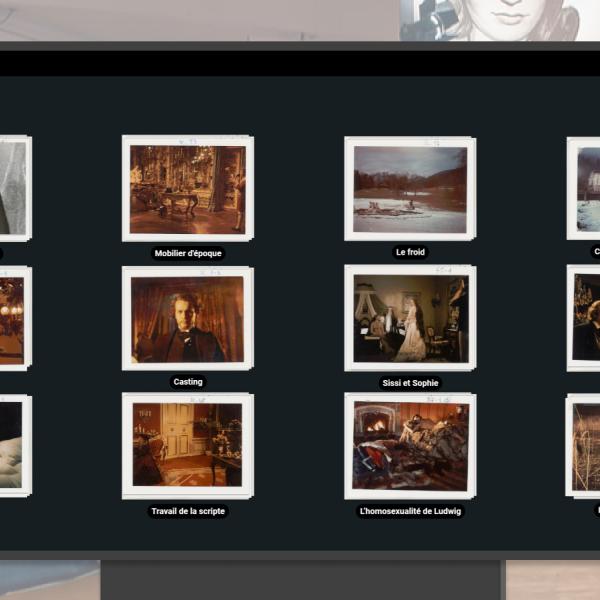Click the "Casting" caption label
The width and height of the screenshot is (600, 600).
pos(188,382)
